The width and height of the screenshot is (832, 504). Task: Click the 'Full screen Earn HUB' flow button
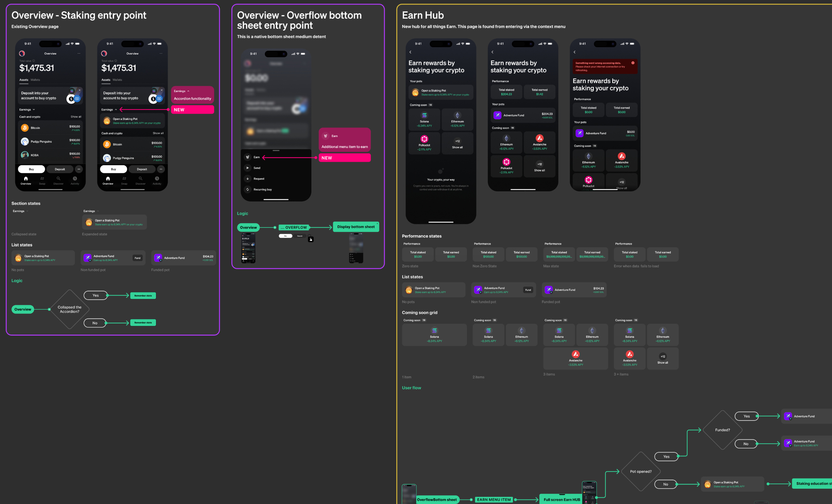point(562,499)
